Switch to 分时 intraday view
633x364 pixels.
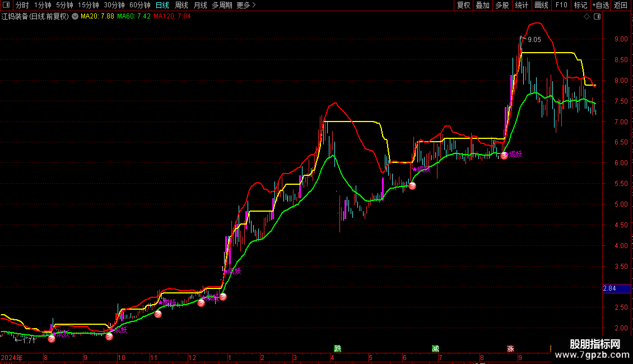click(x=22, y=5)
